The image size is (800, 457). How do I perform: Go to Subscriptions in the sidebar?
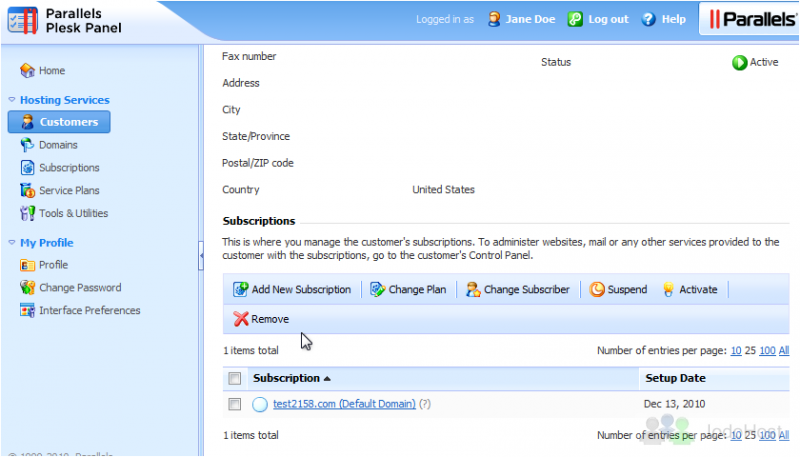69,168
